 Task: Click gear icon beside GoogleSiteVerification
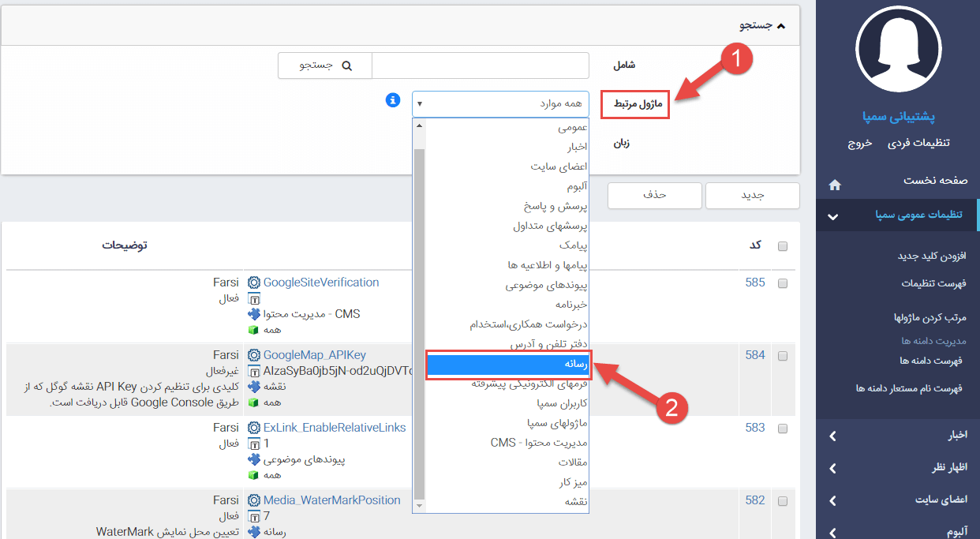pos(254,283)
